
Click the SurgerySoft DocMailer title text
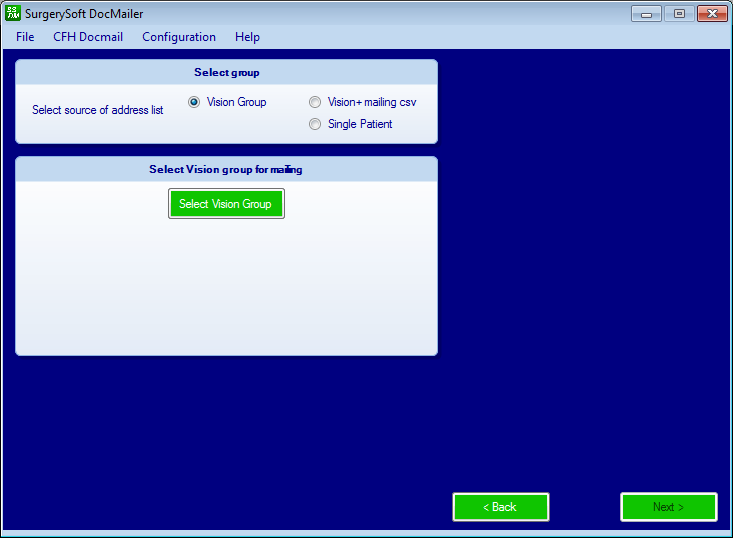point(84,14)
